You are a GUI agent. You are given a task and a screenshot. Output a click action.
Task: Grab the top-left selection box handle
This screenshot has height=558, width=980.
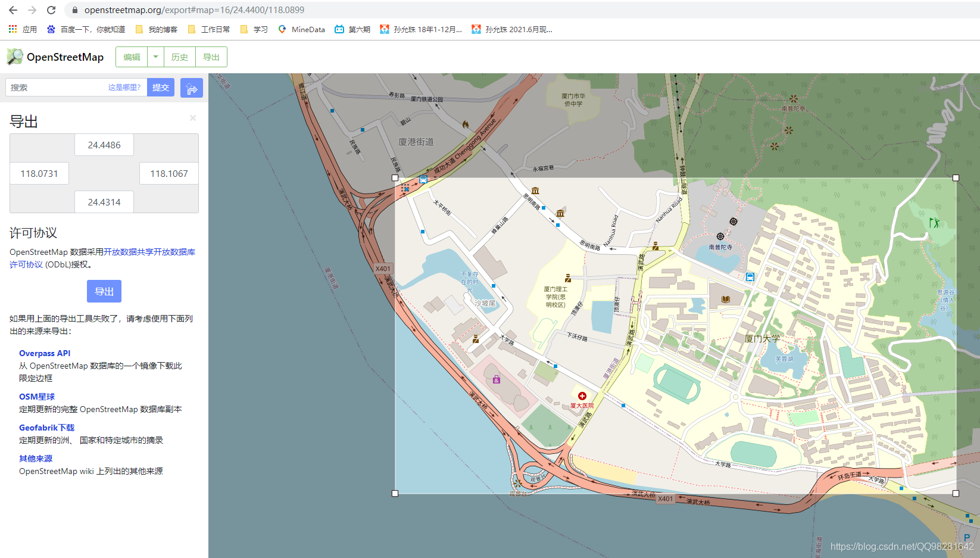tap(395, 177)
